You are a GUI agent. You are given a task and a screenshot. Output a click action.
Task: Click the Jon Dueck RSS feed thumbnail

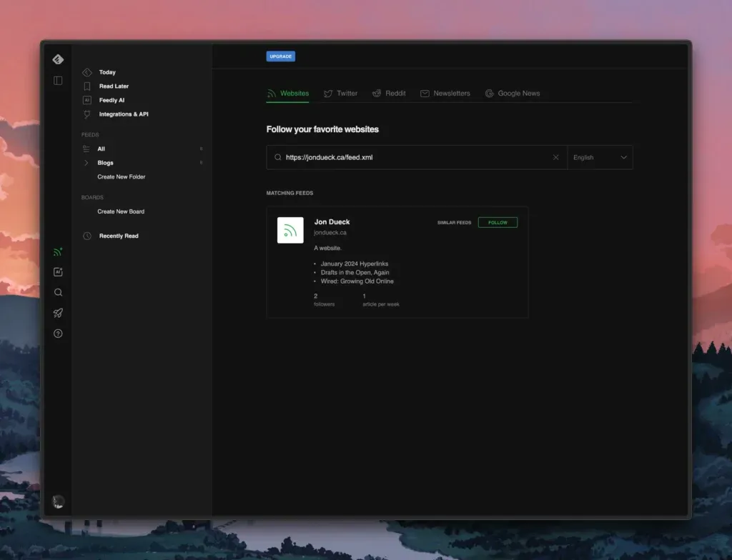pos(290,230)
